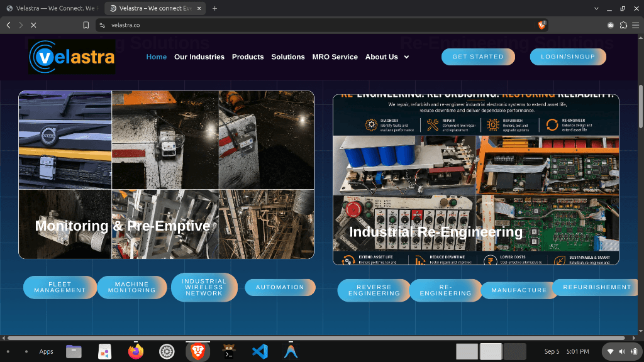
Task: Select the Automation button
Action: 280,287
